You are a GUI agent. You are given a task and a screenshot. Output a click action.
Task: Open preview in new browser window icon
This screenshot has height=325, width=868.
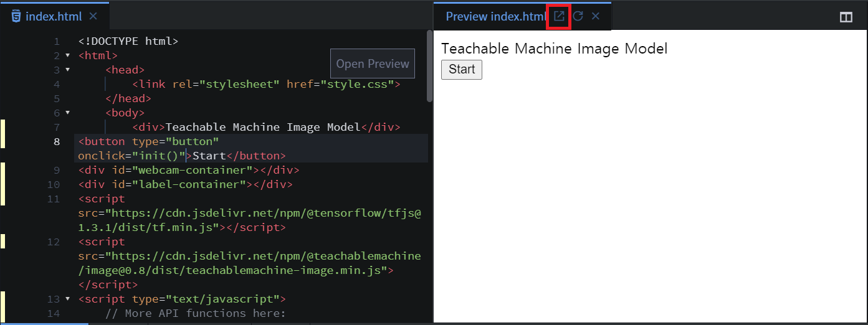559,16
